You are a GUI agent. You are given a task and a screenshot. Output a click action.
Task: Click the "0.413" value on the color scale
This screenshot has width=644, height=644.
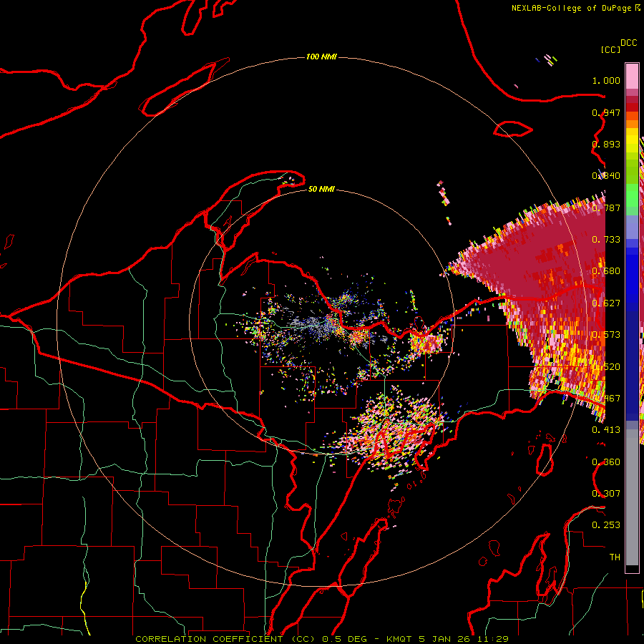click(606, 429)
